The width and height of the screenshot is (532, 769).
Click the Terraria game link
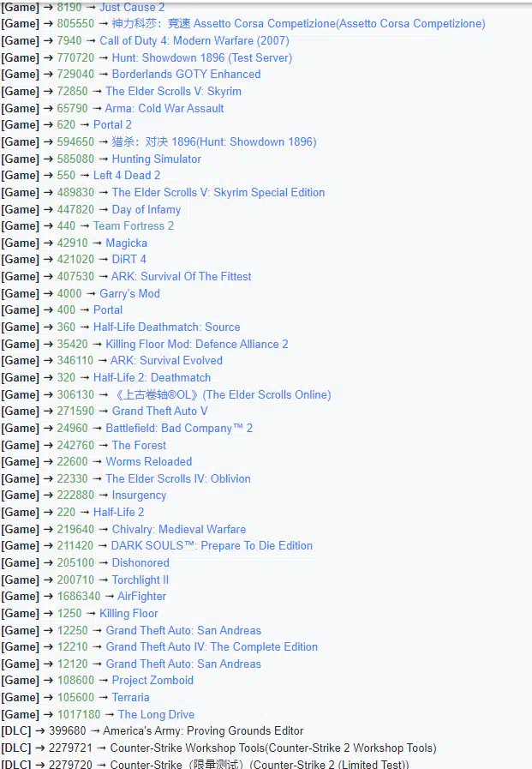point(131,697)
